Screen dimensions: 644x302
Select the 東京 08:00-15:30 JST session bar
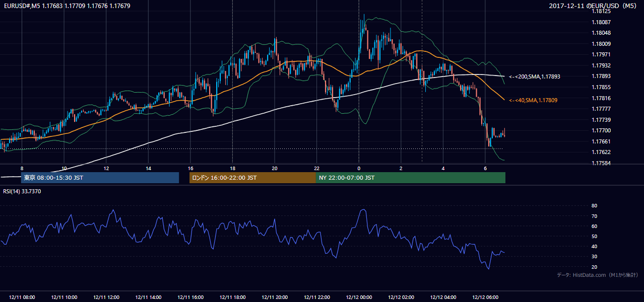tap(100, 178)
